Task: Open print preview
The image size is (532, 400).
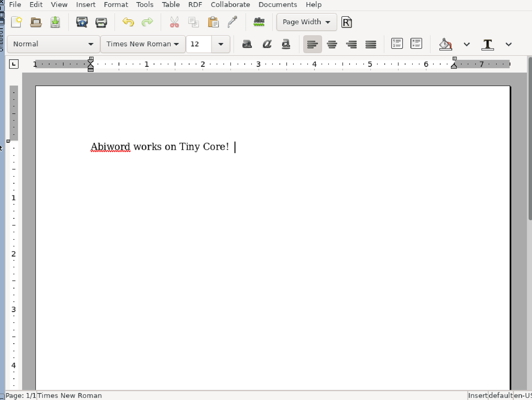Action: [x=82, y=22]
